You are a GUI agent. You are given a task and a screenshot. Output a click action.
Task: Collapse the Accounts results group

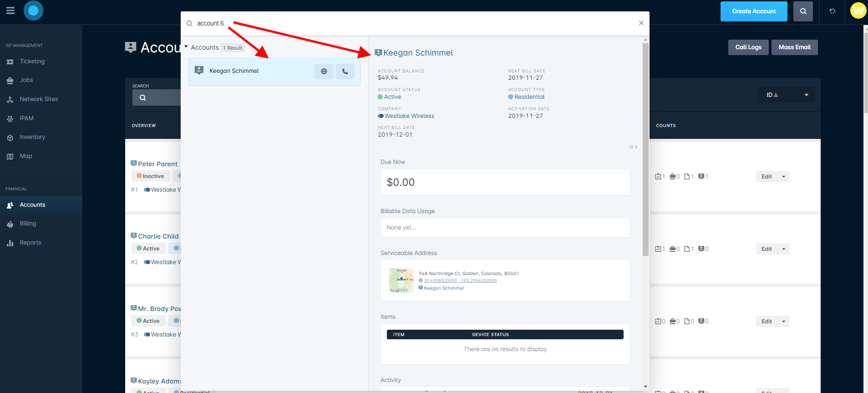click(186, 47)
